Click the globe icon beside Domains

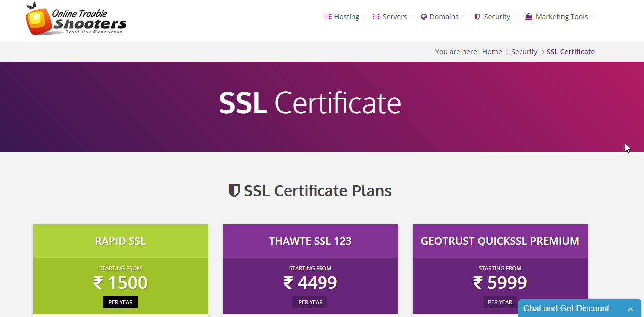click(424, 16)
